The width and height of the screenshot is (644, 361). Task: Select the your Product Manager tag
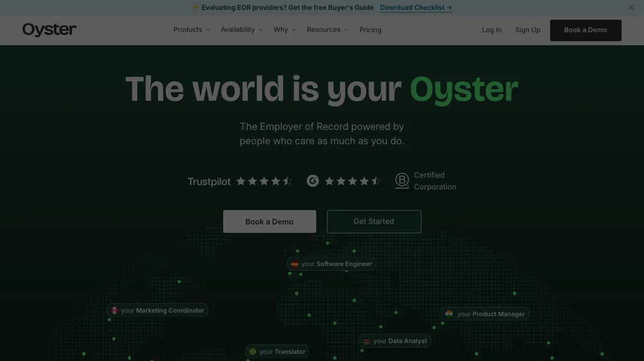[x=485, y=314]
